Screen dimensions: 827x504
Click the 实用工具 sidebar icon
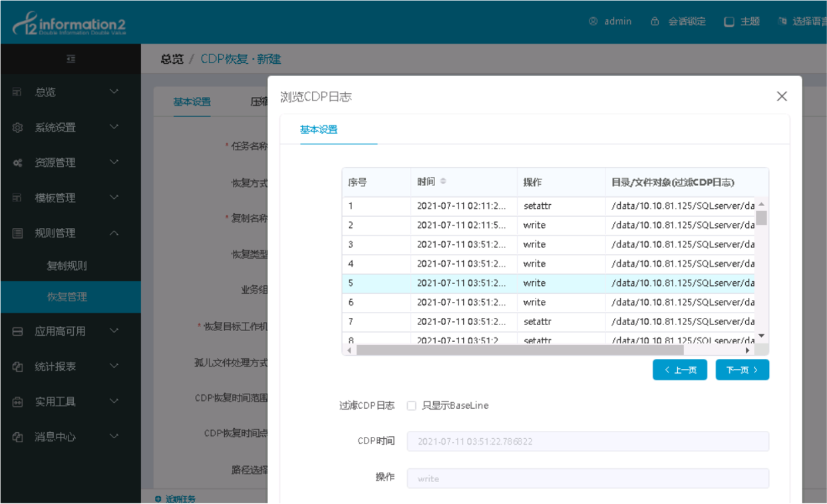(x=18, y=402)
